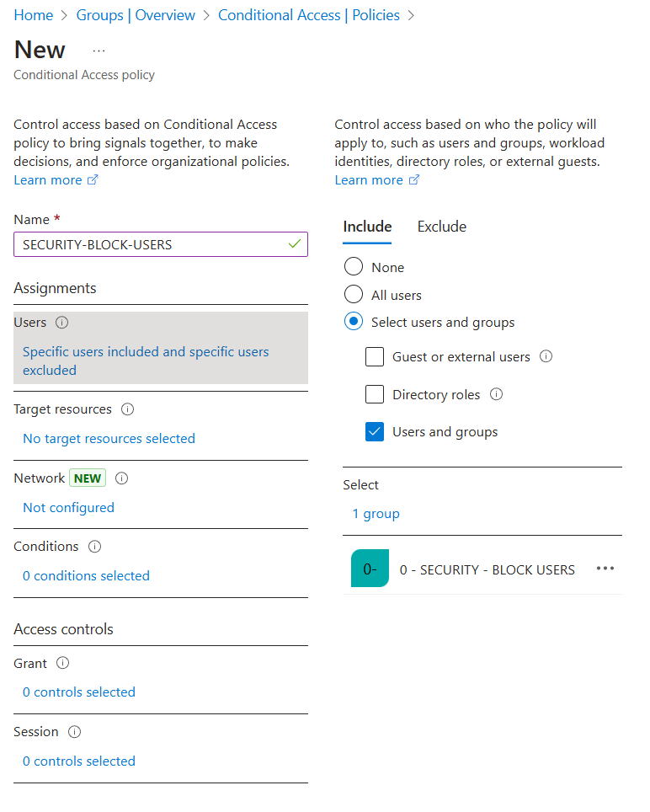Click the Session info icon
The width and height of the screenshot is (650, 812).
[x=75, y=732]
